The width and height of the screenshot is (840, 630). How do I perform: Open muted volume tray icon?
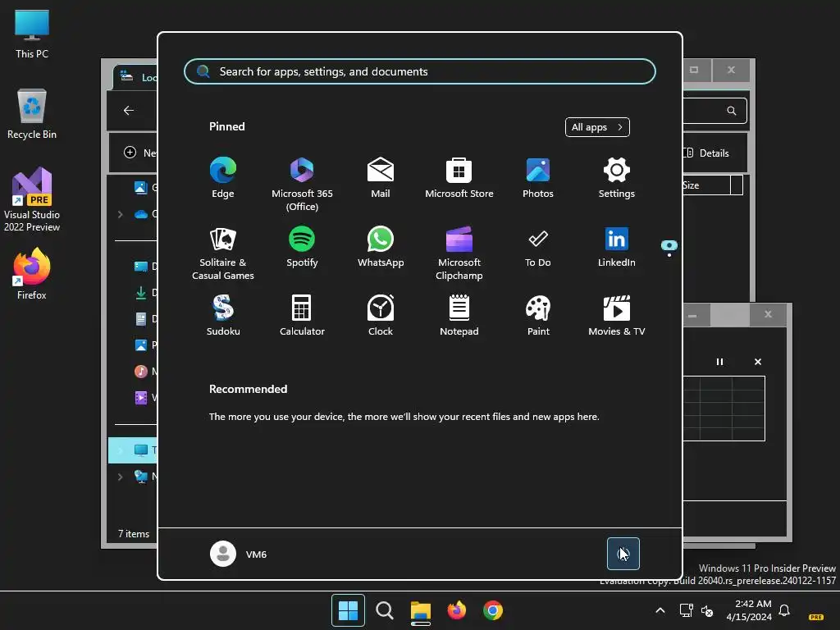(x=707, y=610)
